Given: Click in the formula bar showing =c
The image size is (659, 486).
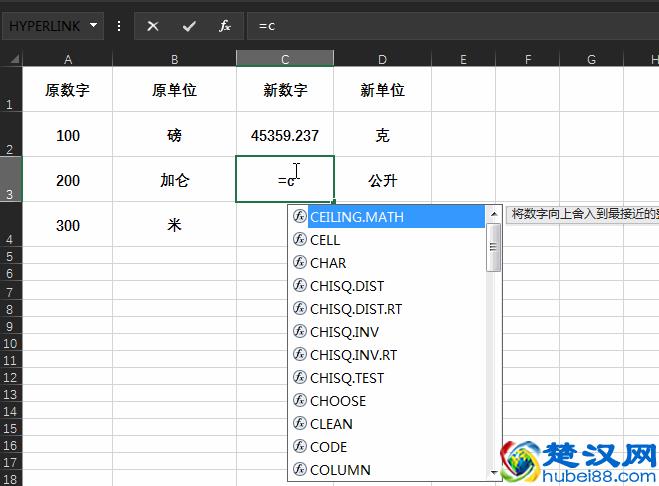Looking at the screenshot, I should (x=453, y=26).
